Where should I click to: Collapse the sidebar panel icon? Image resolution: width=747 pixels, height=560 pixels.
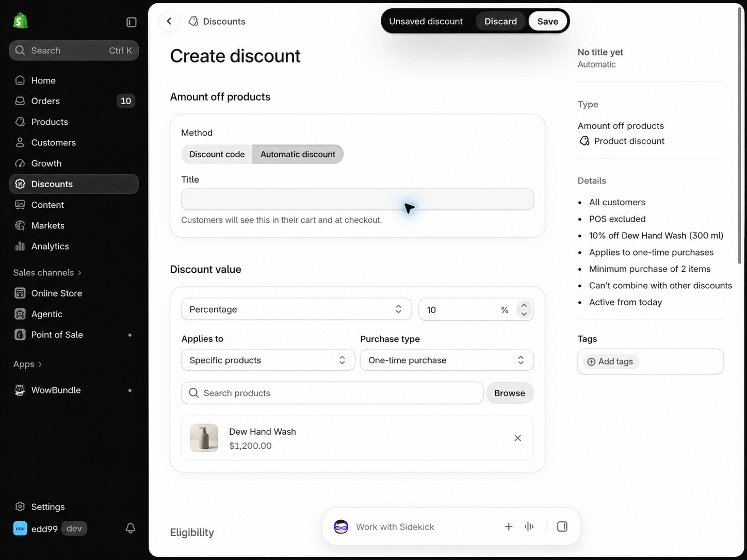pyautogui.click(x=132, y=22)
